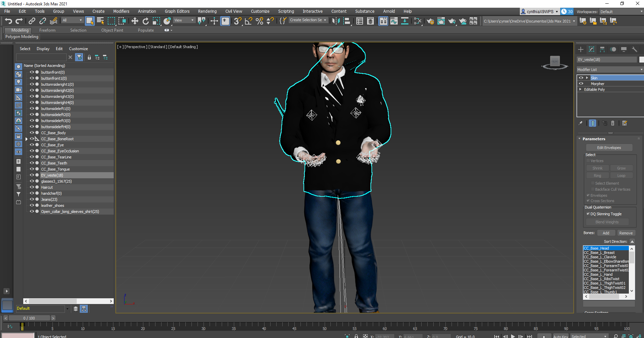Expand CC_Base_BoneRoot tree node
Viewport: 644px width, 338px height.
pyautogui.click(x=27, y=139)
